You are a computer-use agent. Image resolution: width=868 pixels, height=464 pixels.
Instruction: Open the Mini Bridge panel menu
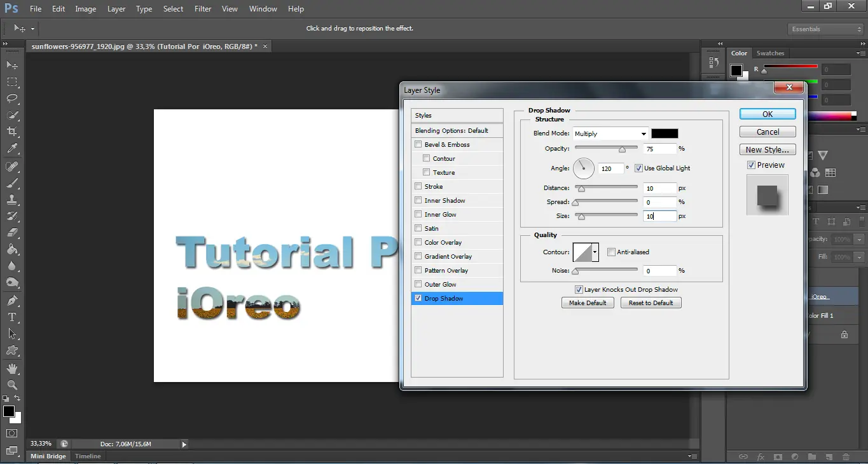pos(692,456)
